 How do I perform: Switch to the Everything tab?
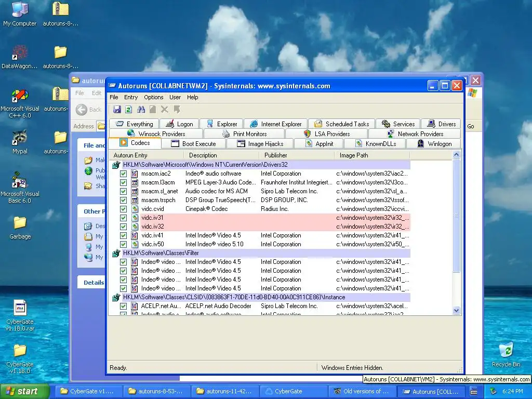pos(134,124)
